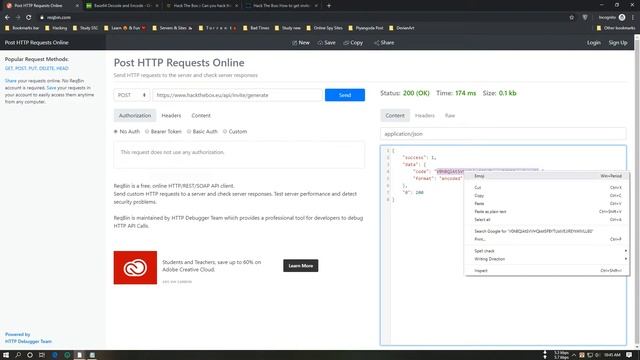
Task: Go back with the browser back arrow
Action: [7, 17]
